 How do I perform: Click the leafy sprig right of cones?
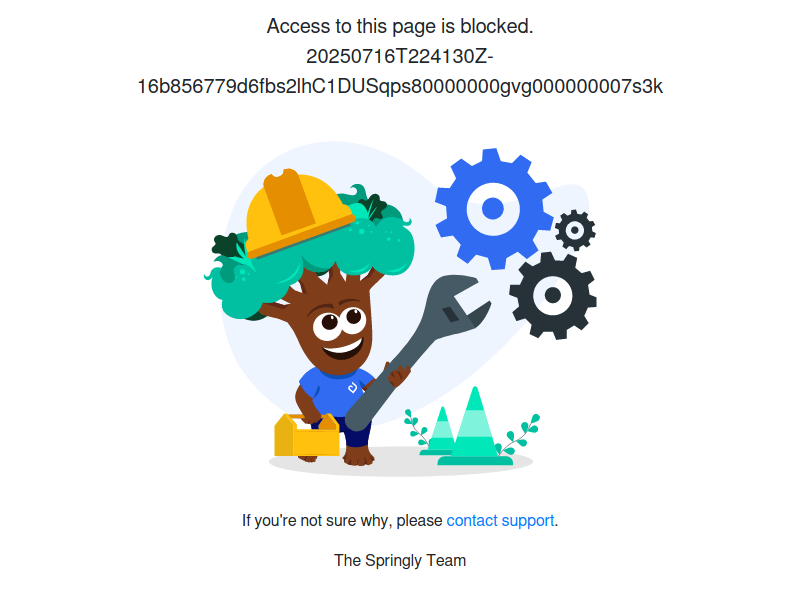[x=518, y=435]
